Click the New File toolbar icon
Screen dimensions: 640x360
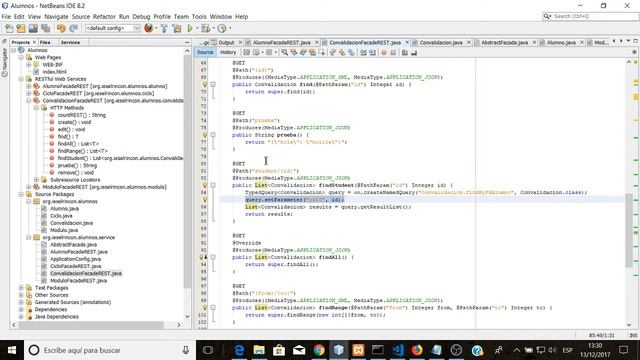[x=9, y=28]
